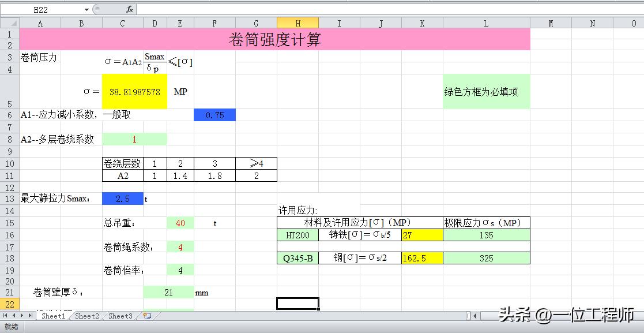Click the last-sheet navigation arrow

click(30, 316)
